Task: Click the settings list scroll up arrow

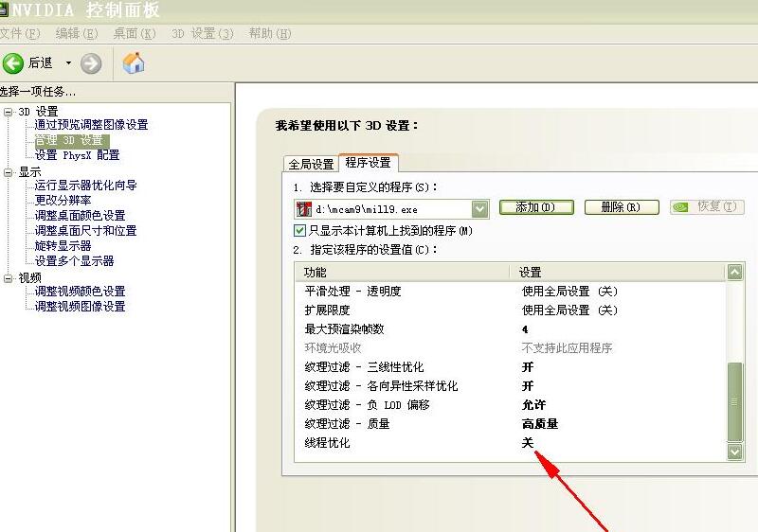Action: coord(735,273)
